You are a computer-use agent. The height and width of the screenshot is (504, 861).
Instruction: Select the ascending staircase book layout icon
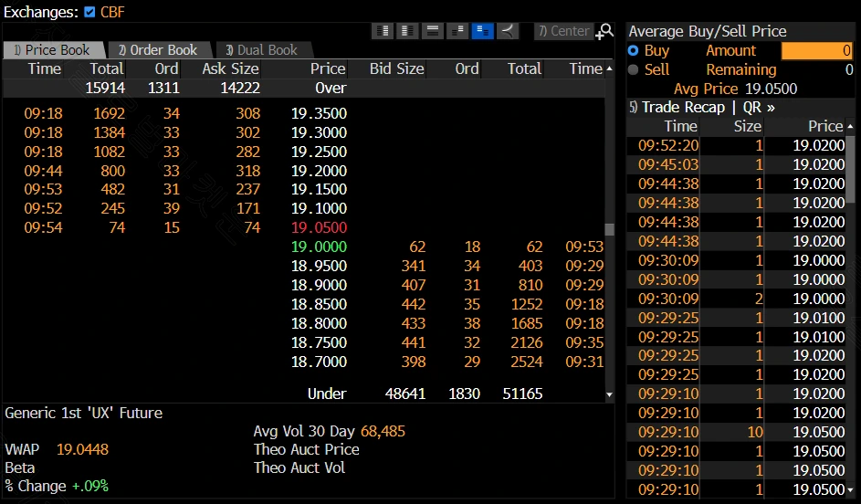457,31
